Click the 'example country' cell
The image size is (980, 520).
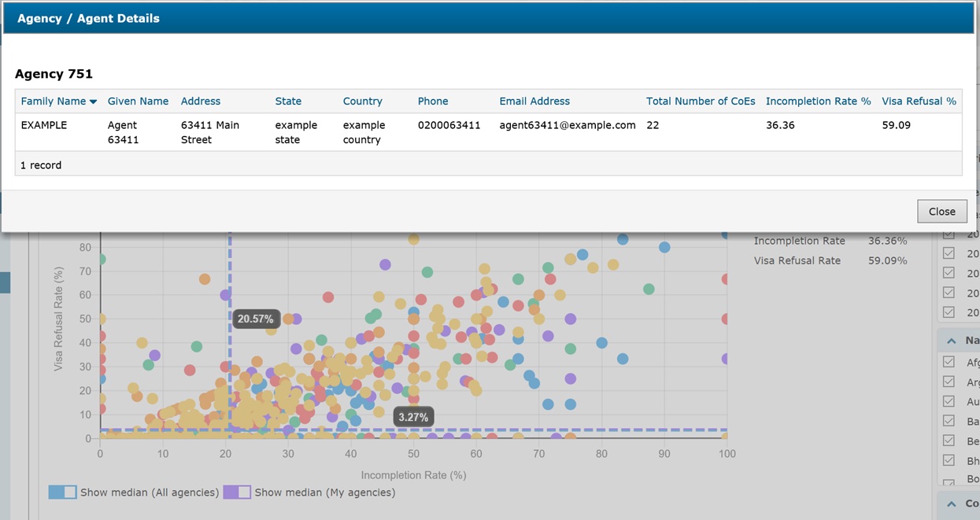pos(364,132)
